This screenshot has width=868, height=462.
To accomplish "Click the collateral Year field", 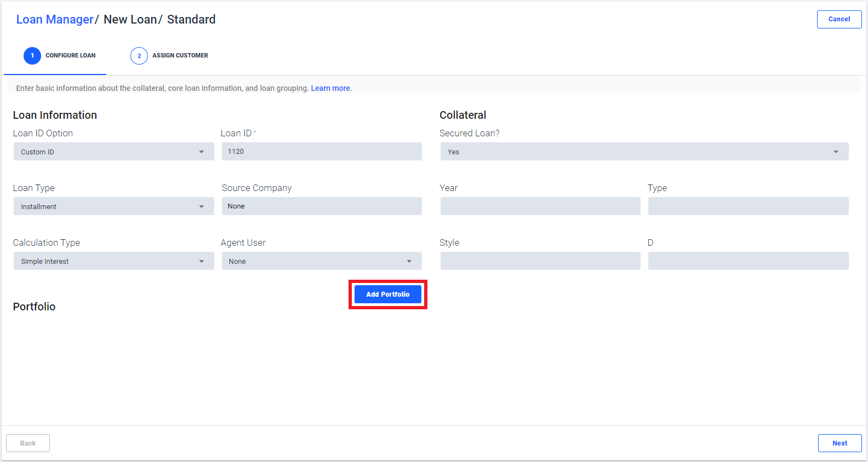I will 540,206.
